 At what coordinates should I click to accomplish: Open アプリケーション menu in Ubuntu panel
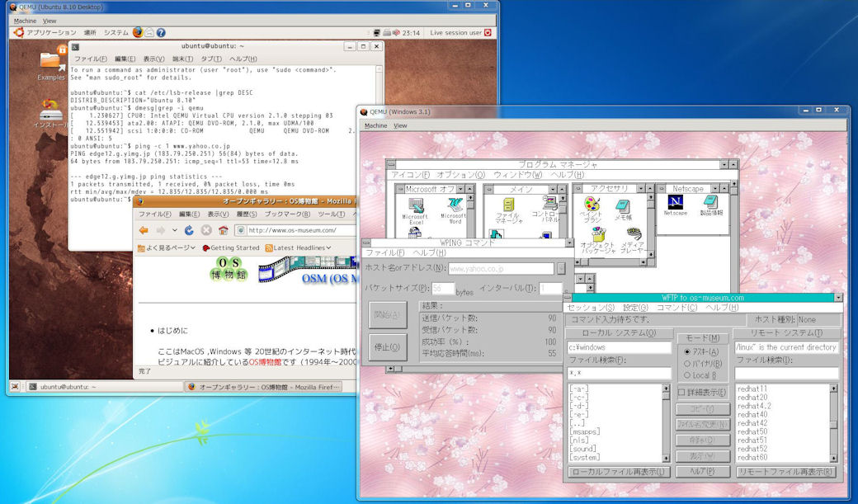point(51,33)
